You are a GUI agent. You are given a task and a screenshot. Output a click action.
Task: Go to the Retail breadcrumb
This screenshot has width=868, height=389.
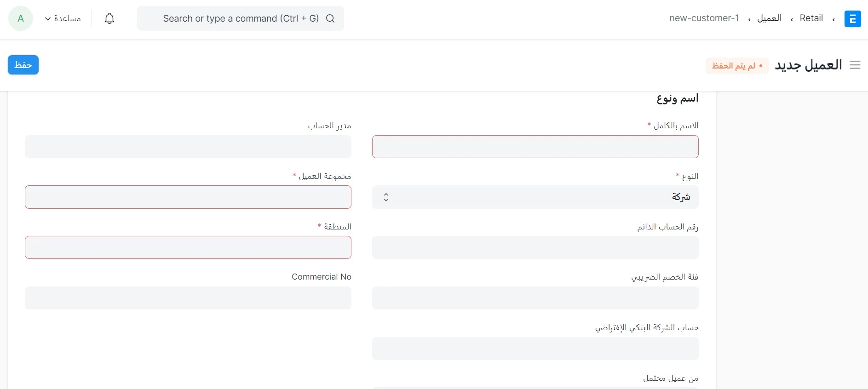[x=811, y=18]
